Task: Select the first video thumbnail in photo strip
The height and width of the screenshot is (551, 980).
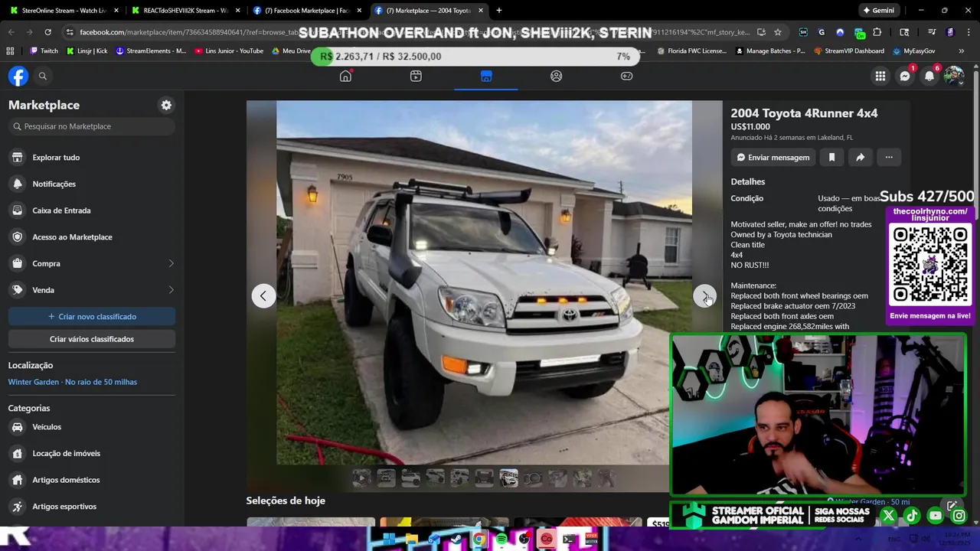Action: click(x=361, y=478)
